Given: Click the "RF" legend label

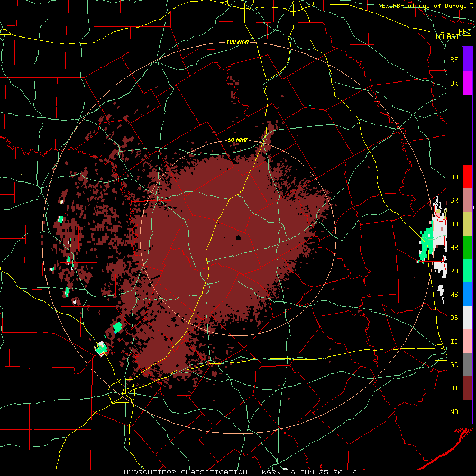Looking at the screenshot, I should pyautogui.click(x=454, y=59).
